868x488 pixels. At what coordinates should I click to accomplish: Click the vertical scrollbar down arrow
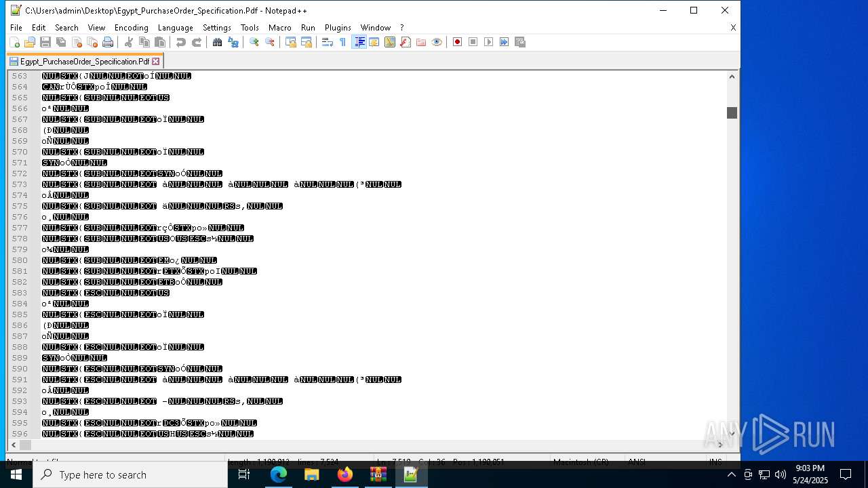click(x=732, y=434)
